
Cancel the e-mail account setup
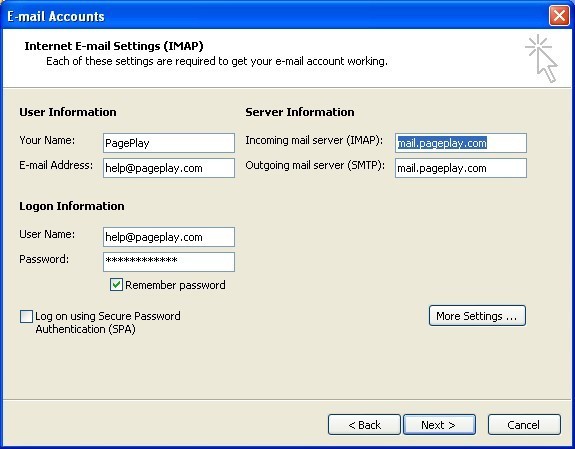524,425
